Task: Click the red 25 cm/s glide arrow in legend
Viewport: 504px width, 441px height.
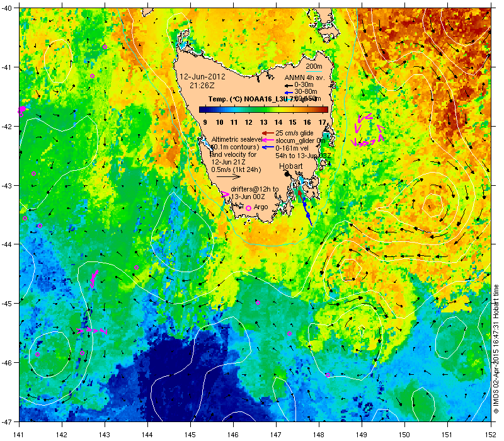Action: point(268,133)
